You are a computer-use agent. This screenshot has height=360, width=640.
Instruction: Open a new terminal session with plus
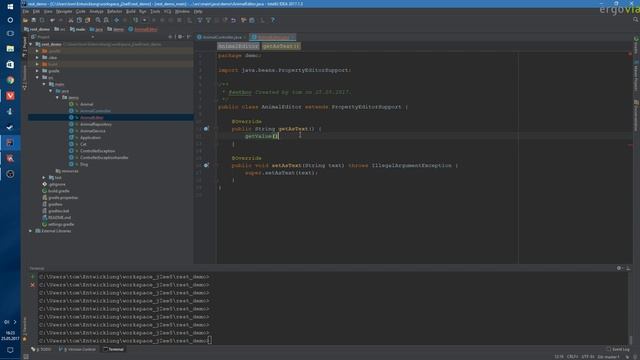click(33, 277)
